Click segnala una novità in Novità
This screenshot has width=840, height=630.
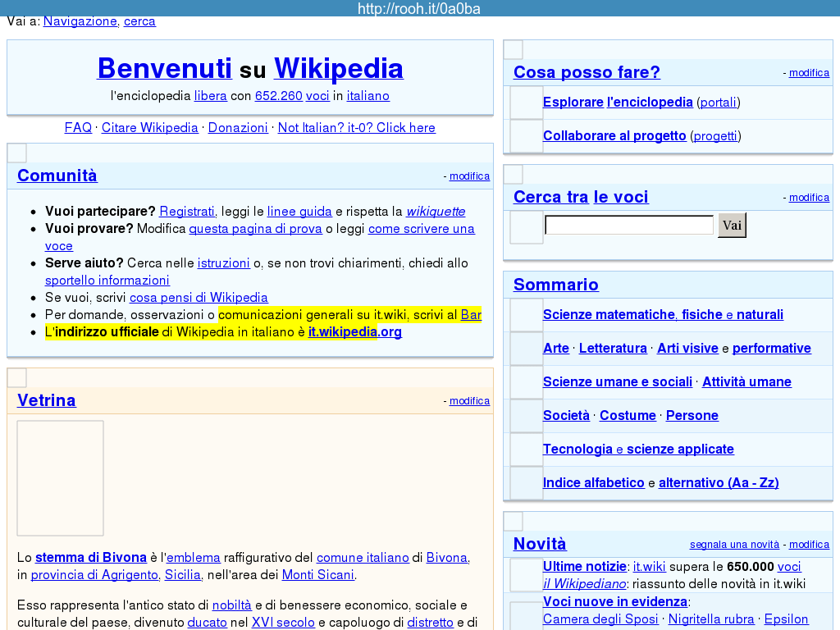[x=734, y=545]
